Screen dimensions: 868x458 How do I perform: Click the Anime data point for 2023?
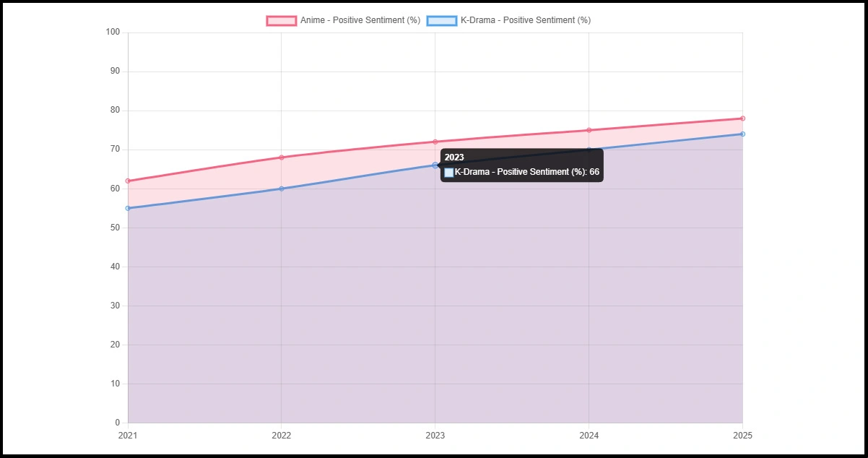435,142
